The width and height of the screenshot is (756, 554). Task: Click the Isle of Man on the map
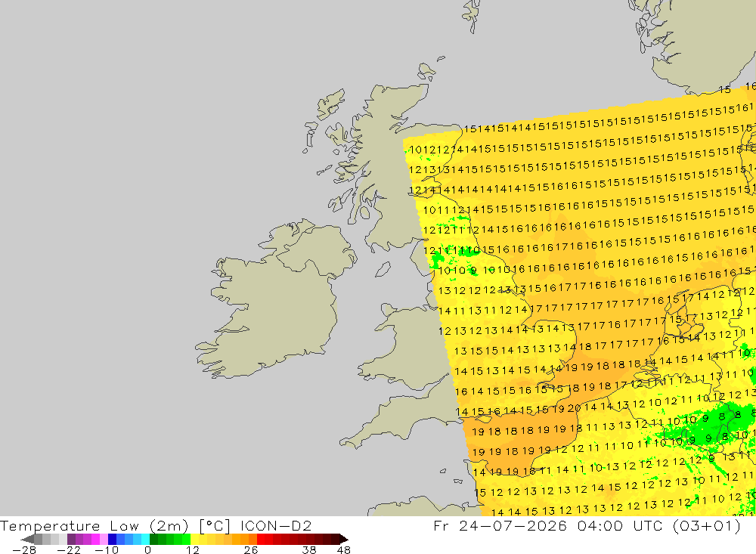tap(383, 269)
